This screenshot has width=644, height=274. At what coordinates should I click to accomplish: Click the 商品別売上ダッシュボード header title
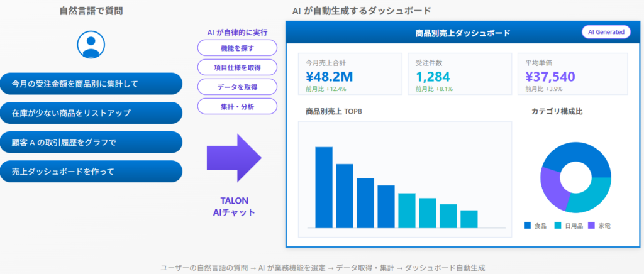pyautogui.click(x=463, y=33)
